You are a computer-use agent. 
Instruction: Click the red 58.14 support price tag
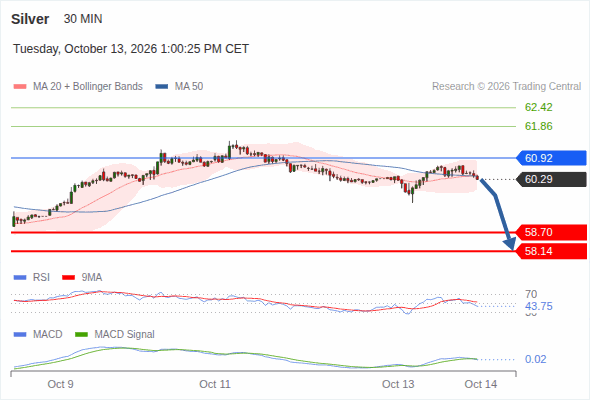pyautogui.click(x=551, y=251)
